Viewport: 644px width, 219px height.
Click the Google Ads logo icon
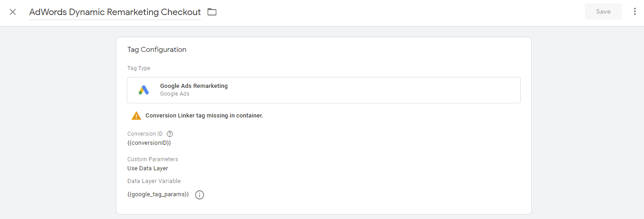144,90
